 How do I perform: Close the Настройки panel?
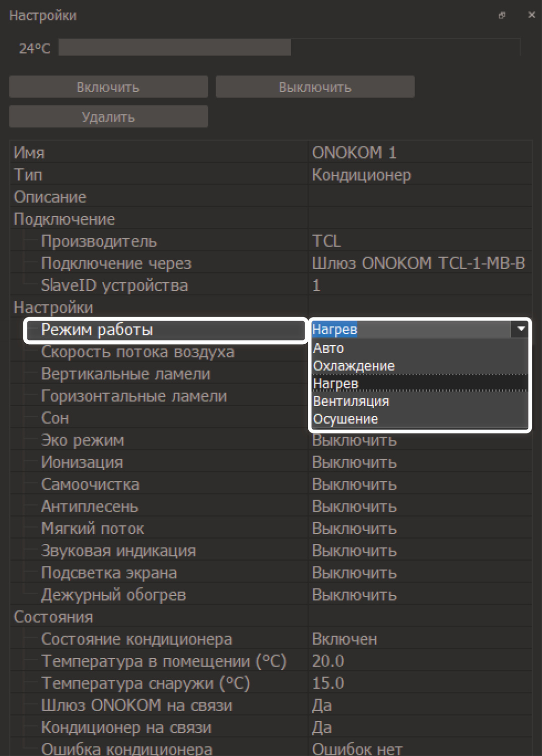click(531, 15)
